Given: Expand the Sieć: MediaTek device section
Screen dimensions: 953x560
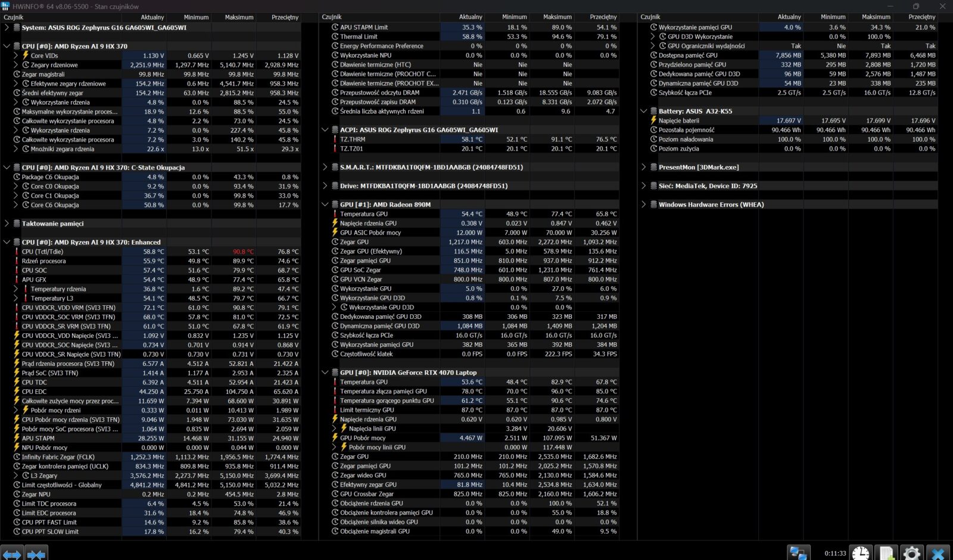Looking at the screenshot, I should tap(643, 186).
